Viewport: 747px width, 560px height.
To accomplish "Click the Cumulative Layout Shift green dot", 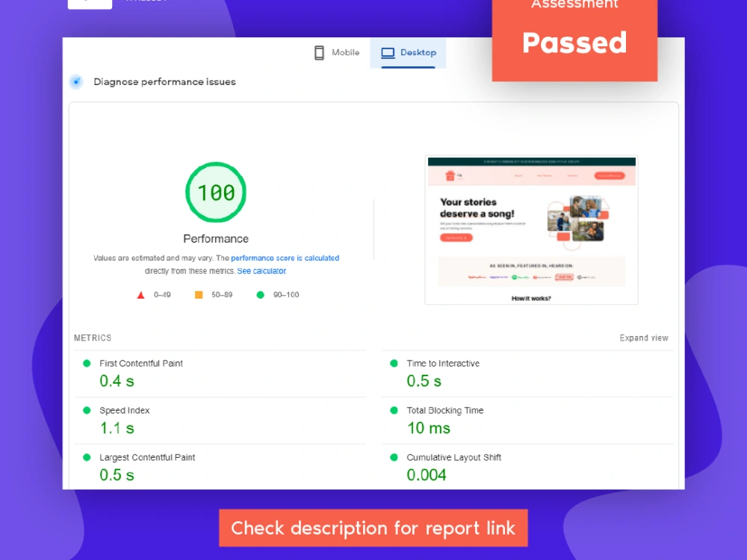I will [x=394, y=458].
